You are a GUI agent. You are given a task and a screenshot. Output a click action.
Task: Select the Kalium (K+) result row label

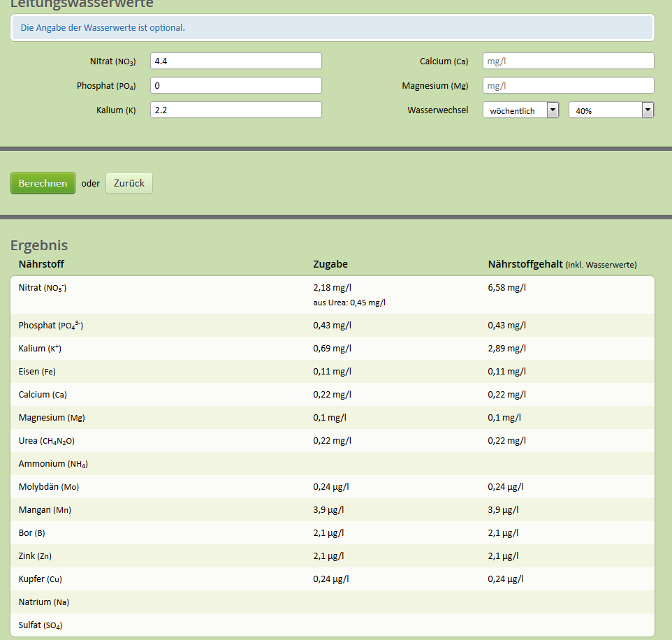pos(40,348)
